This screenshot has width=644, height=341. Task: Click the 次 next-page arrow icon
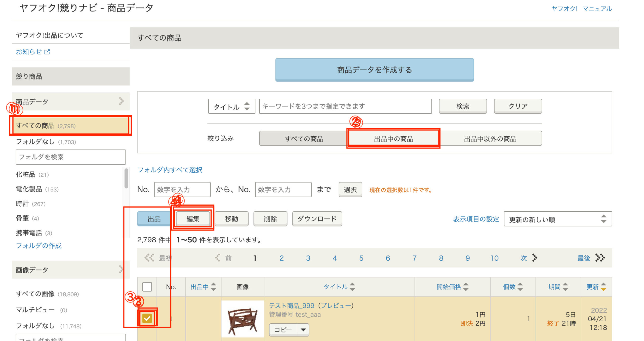tap(535, 258)
